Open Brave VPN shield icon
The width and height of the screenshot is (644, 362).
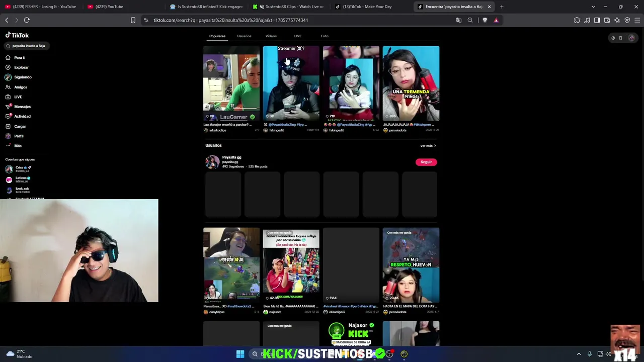pyautogui.click(x=627, y=20)
